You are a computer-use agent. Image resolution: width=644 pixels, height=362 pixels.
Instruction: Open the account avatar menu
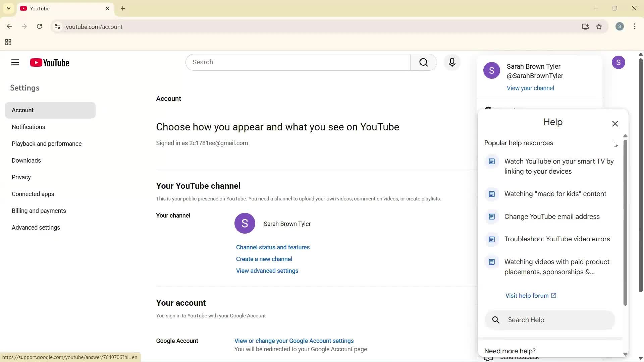(x=619, y=62)
